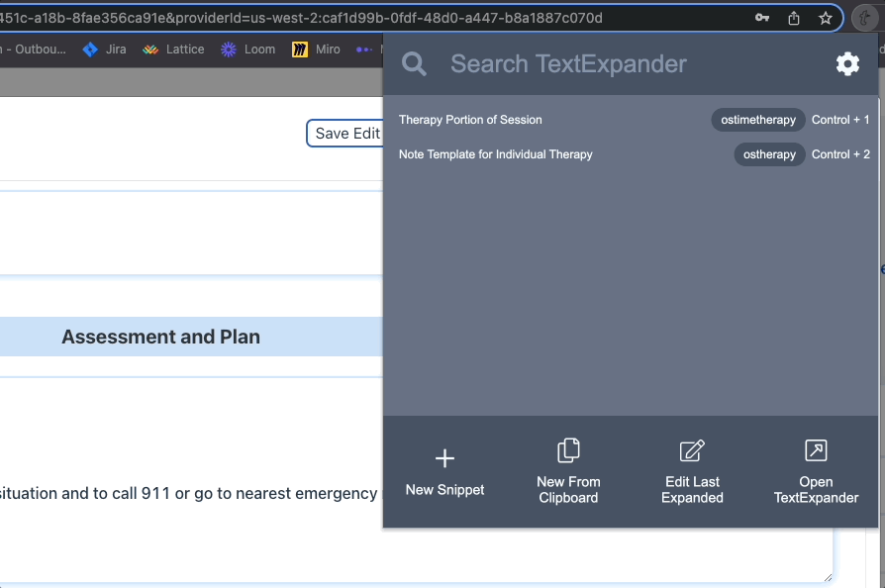Open the Loom bookmark
The image size is (885, 588).
tap(247, 49)
